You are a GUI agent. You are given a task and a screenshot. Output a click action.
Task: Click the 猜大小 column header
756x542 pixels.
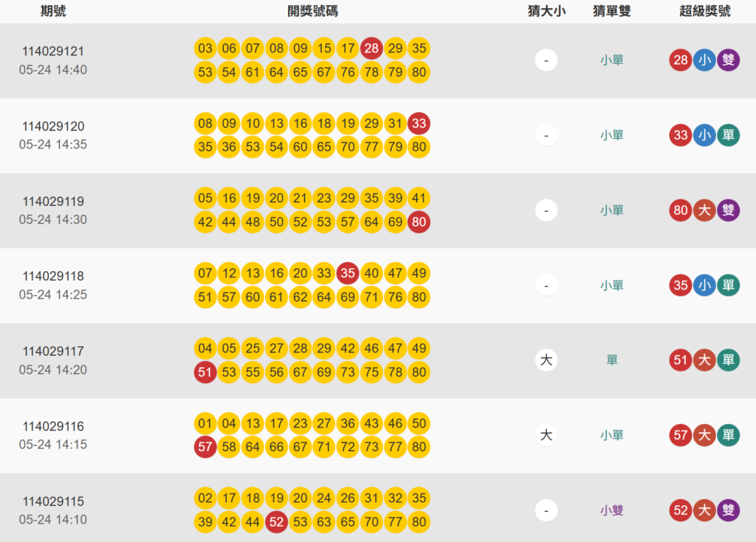pos(546,11)
